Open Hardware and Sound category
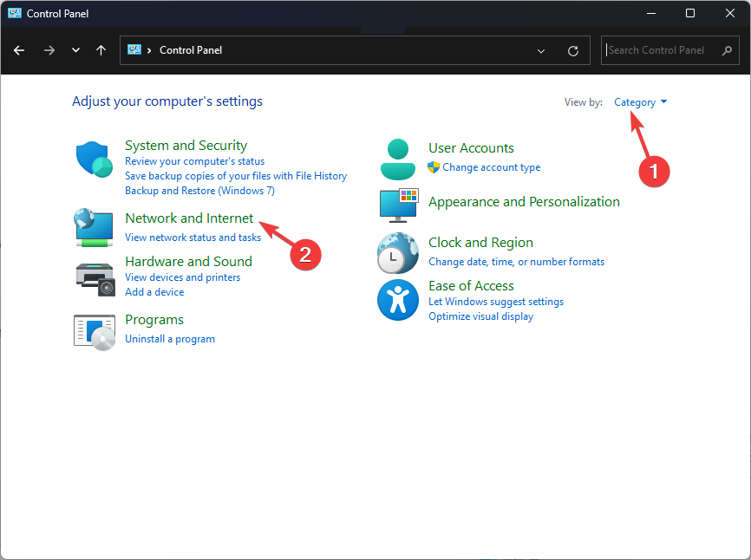The height and width of the screenshot is (560, 751). click(188, 261)
